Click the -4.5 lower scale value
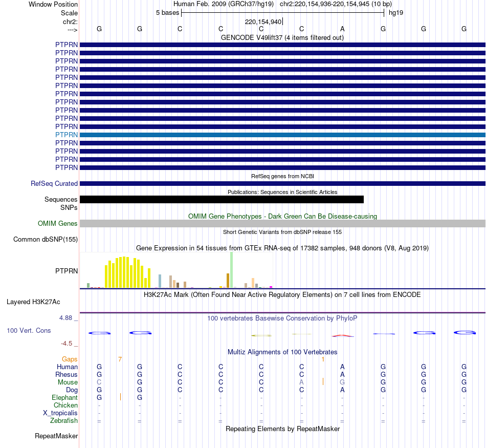 pos(67,344)
